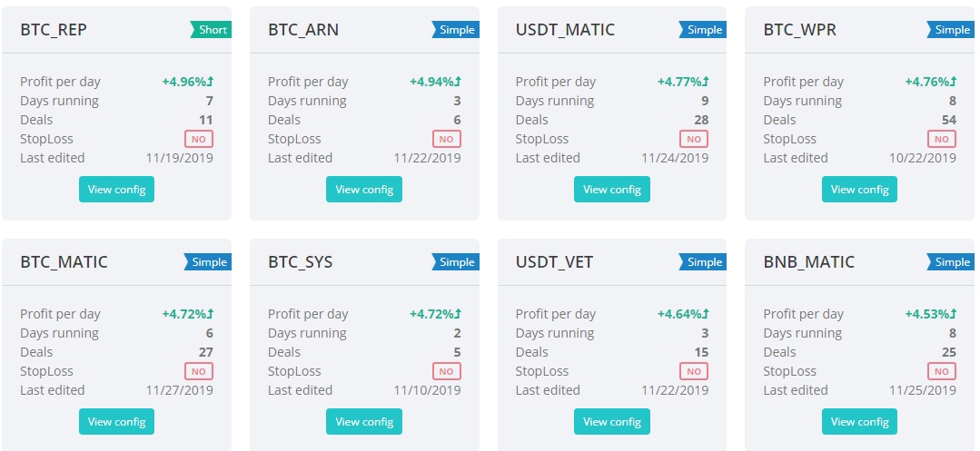The image size is (980, 451).
Task: Click the Simple ribbon on BTC_SYS card
Action: [456, 262]
